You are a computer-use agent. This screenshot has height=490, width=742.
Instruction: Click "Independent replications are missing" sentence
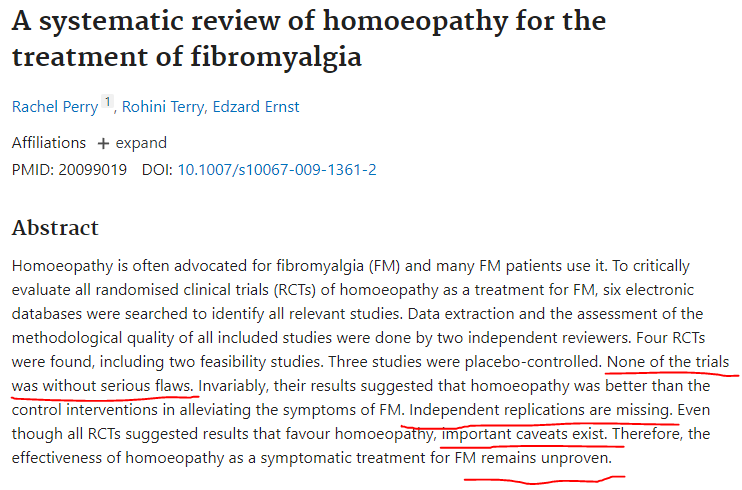click(x=541, y=410)
